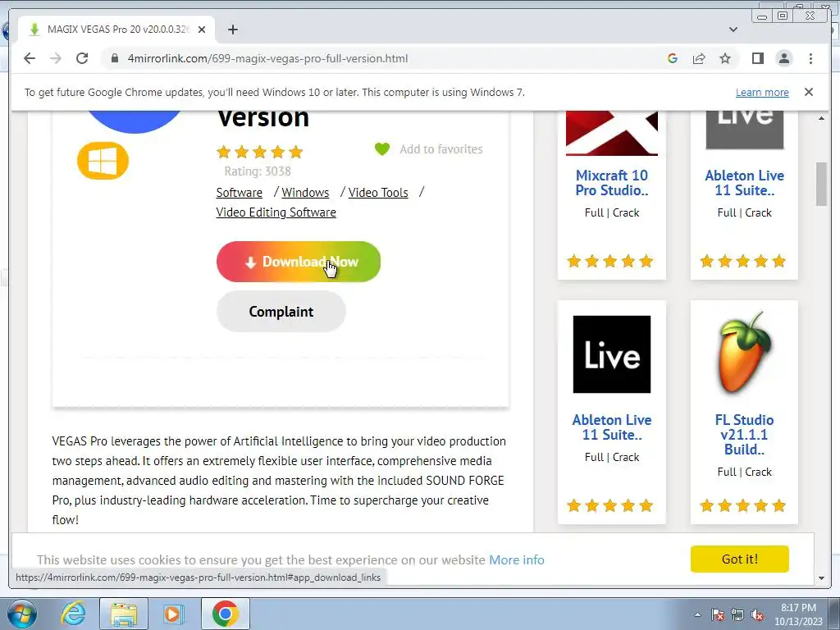Click the green heart favorites icon
The image size is (840, 630).
click(x=382, y=149)
